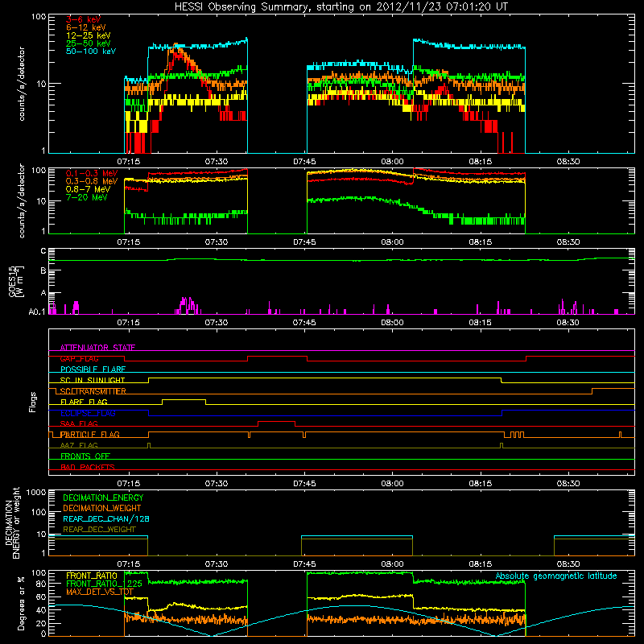Select the 12-25 keV legend label
The image size is (644, 644).
click(x=89, y=35)
